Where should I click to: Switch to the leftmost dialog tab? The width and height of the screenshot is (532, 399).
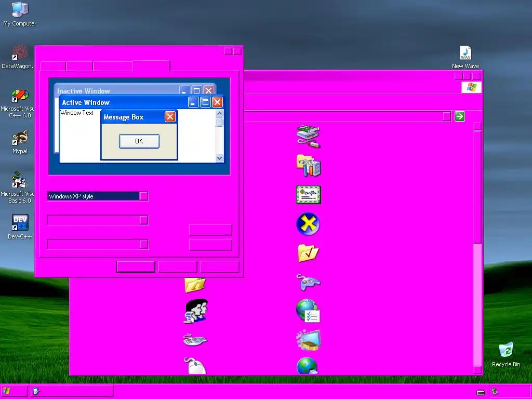point(53,66)
